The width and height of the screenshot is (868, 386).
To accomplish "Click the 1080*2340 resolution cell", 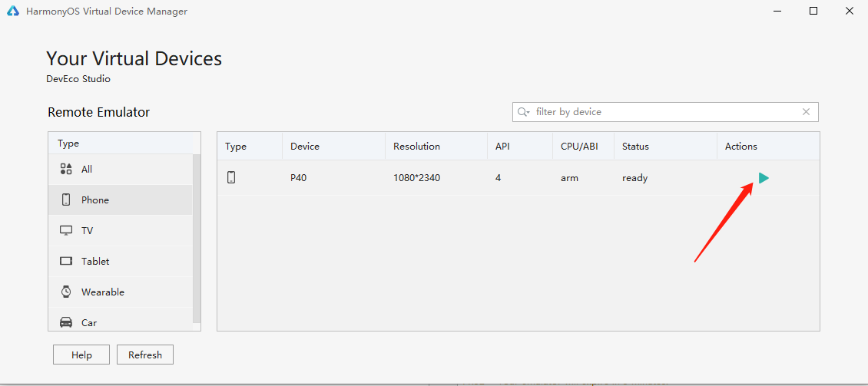I will (417, 178).
